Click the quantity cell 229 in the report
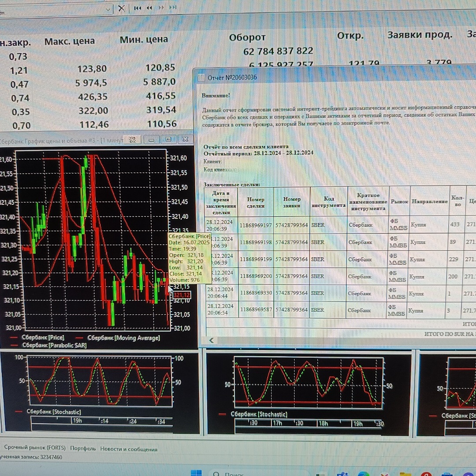 coord(453,259)
